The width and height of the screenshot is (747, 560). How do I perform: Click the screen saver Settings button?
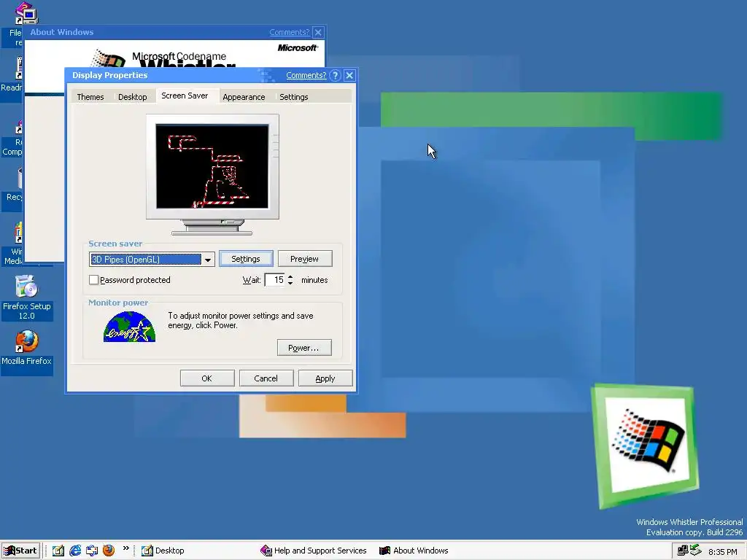(x=246, y=259)
